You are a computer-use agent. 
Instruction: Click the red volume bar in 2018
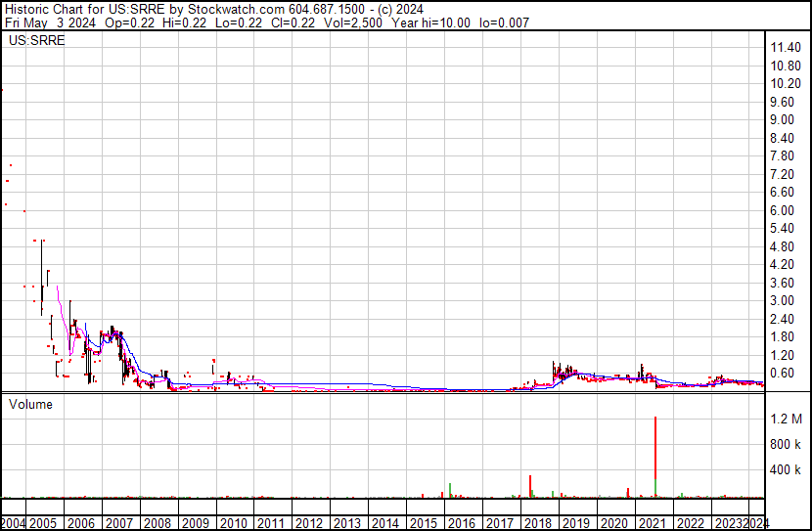tap(530, 486)
